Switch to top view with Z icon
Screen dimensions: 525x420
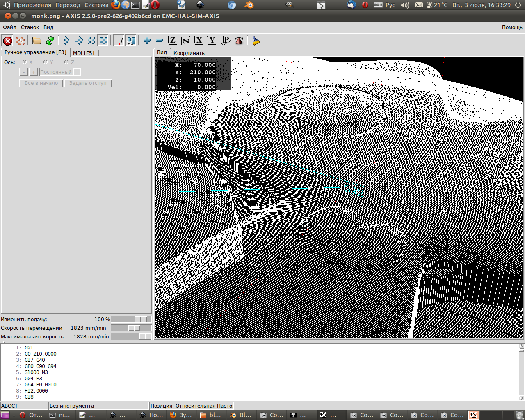[172, 41]
